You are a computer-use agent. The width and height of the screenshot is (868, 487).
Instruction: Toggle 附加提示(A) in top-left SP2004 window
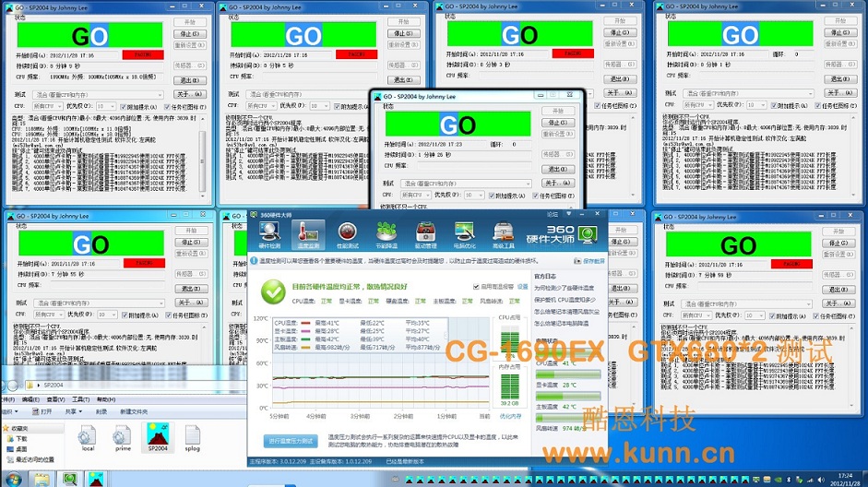(123, 107)
